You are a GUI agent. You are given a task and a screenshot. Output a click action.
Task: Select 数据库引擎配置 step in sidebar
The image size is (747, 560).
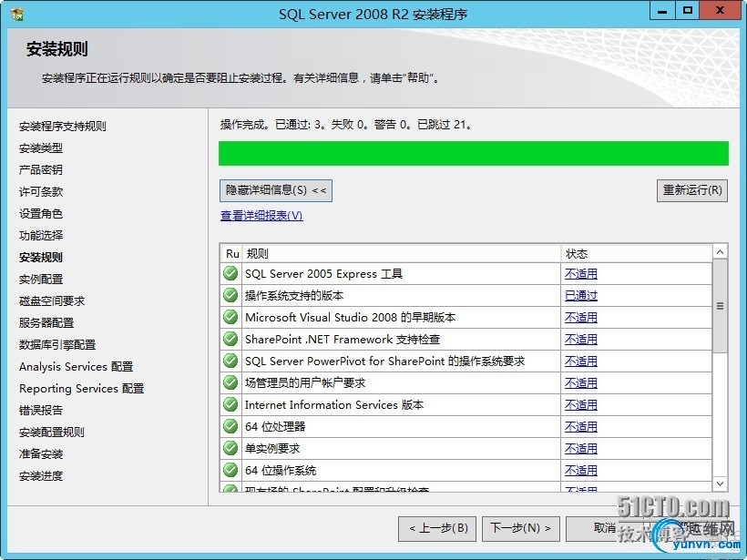click(57, 345)
